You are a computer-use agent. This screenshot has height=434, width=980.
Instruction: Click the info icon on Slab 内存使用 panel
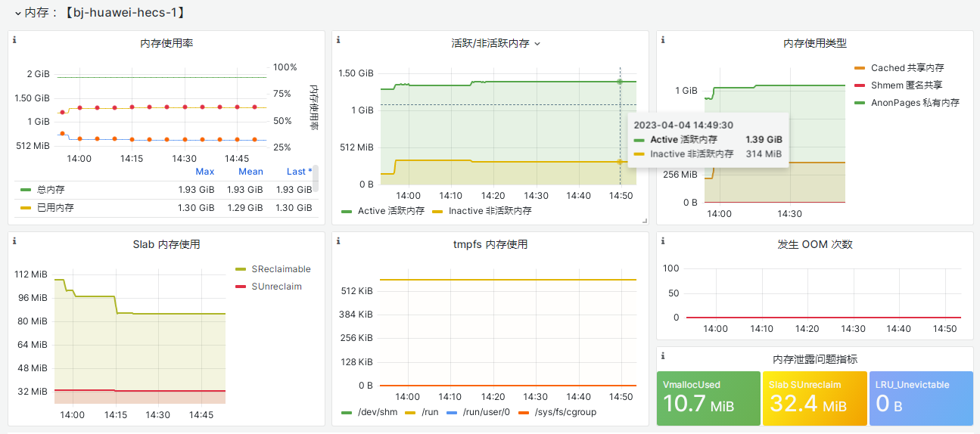tap(14, 241)
